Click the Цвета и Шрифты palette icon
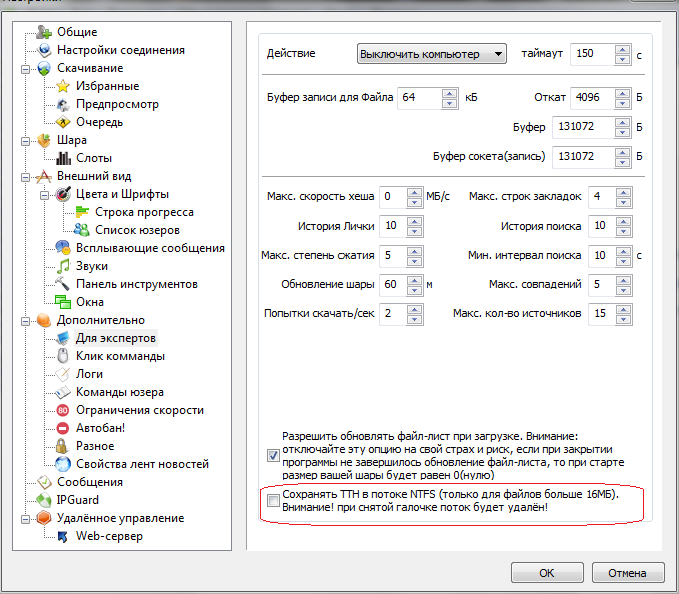Image resolution: width=679 pixels, height=594 pixels. click(63, 194)
